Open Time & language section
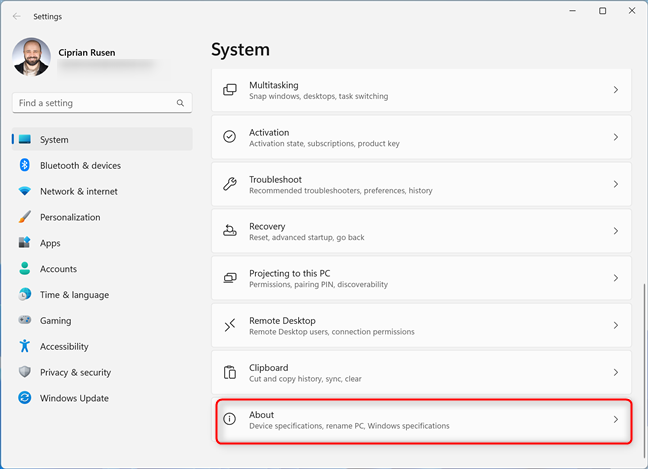The height and width of the screenshot is (469, 648). click(74, 295)
